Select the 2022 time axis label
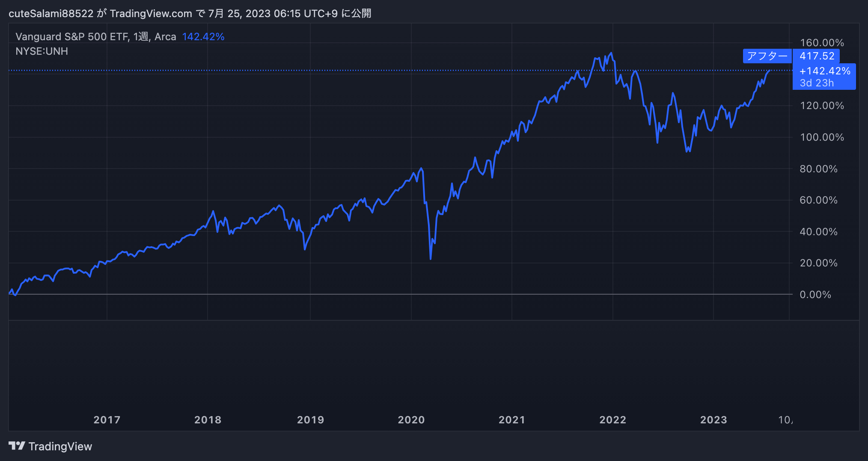Image resolution: width=868 pixels, height=461 pixels. [x=613, y=420]
